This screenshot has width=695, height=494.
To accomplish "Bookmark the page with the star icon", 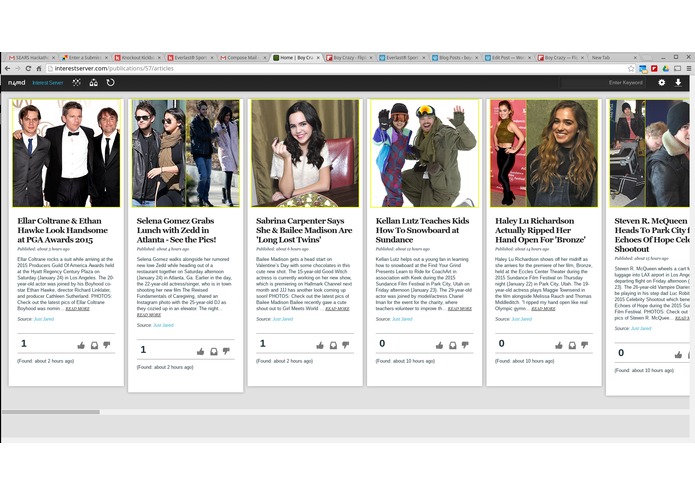I will [631, 68].
